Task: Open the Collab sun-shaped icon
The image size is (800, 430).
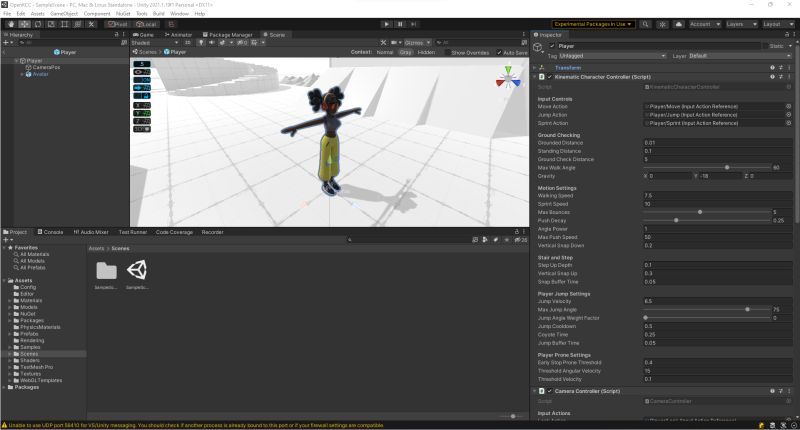Action: [662, 24]
